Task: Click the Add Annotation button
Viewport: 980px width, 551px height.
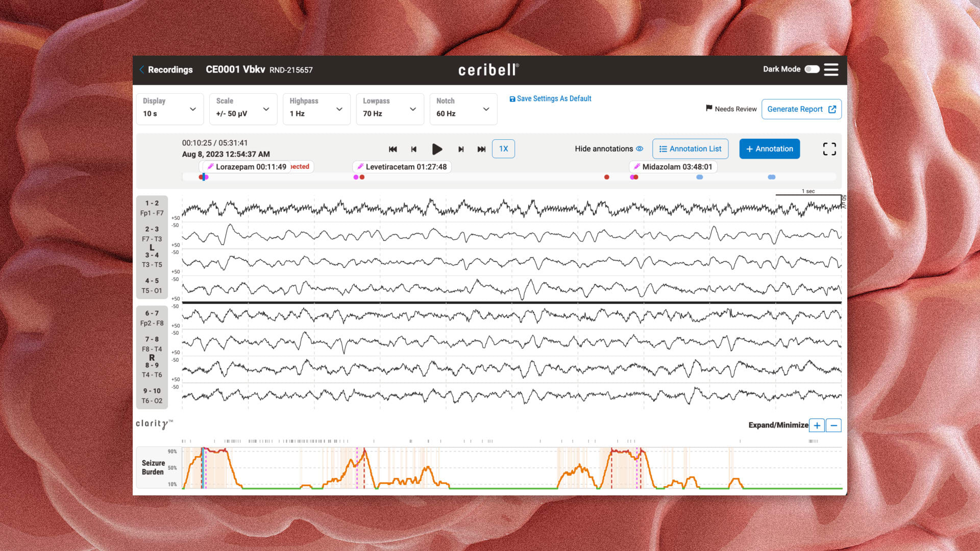Action: click(x=769, y=148)
